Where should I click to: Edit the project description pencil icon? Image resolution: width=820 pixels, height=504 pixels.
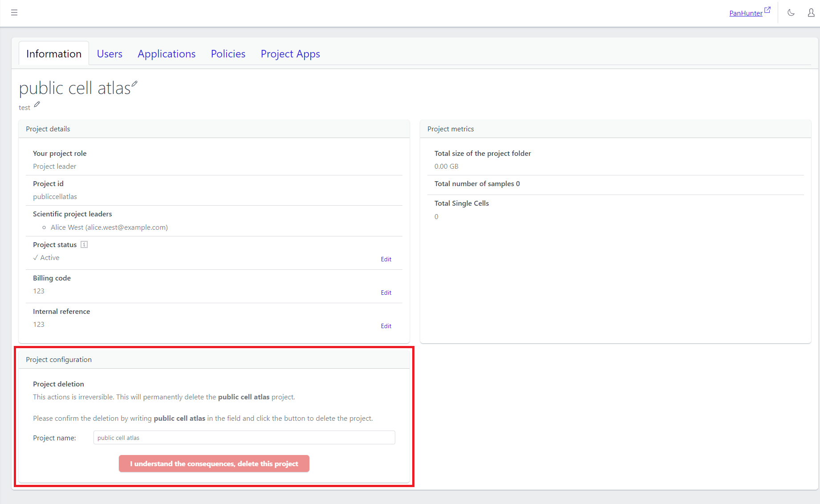tap(37, 104)
